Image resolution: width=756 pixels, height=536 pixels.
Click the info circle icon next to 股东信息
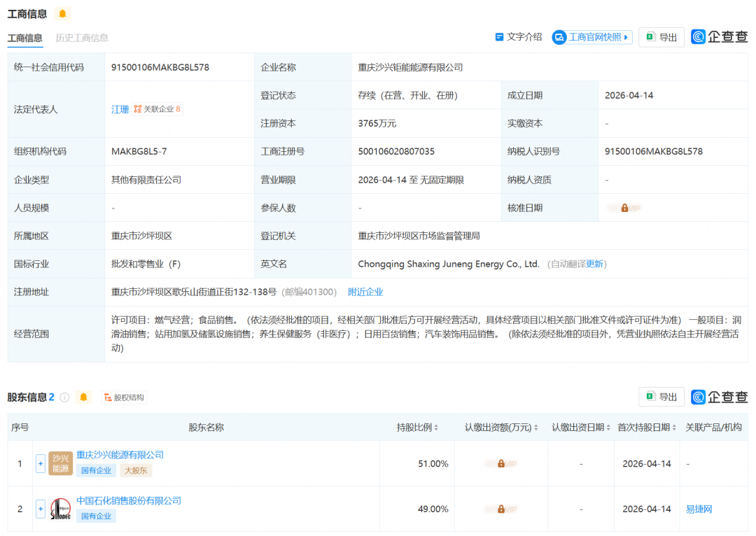click(x=64, y=397)
